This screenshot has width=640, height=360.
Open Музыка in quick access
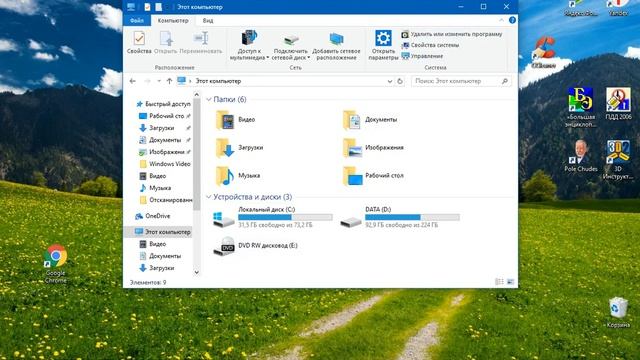tap(155, 188)
